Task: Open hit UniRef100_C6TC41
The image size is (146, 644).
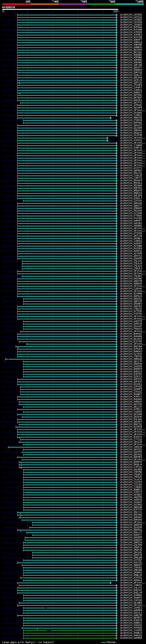Action: [131, 18]
